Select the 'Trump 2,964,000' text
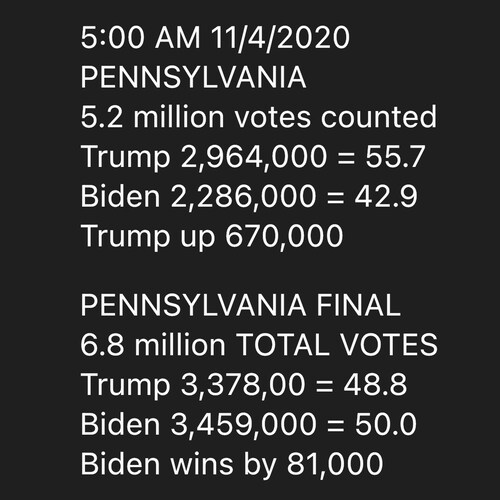This screenshot has height=500, width=500. (x=204, y=157)
